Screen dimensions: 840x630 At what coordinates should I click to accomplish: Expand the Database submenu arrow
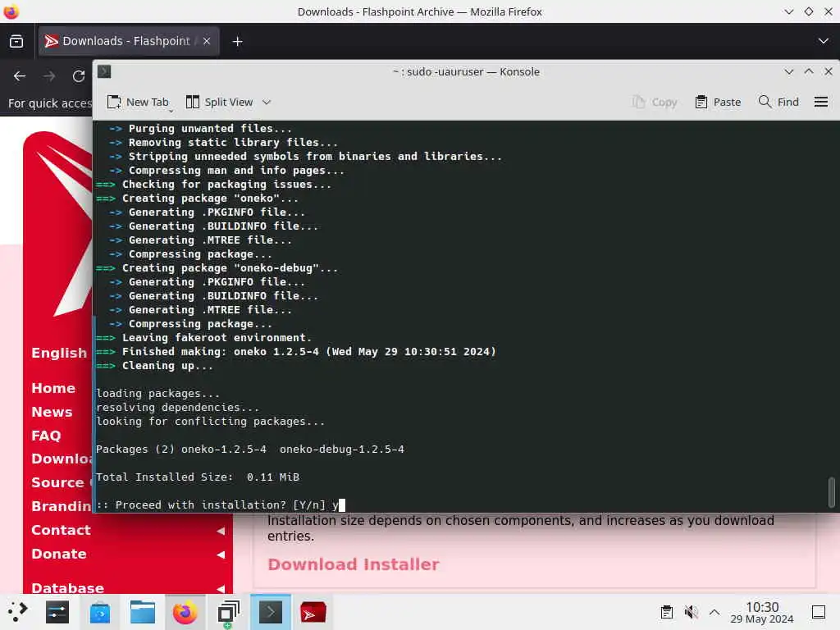221,588
